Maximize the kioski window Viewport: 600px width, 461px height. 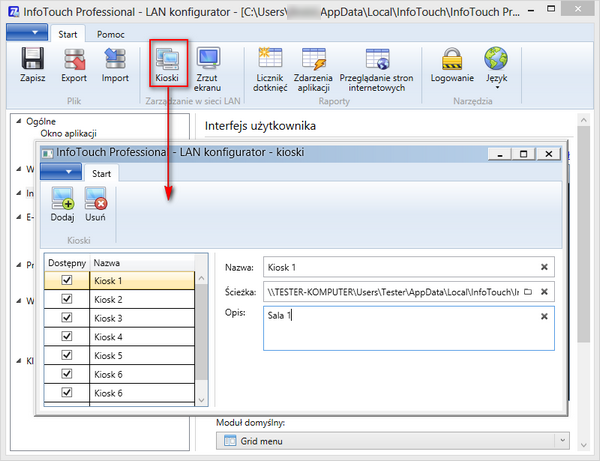(x=523, y=154)
